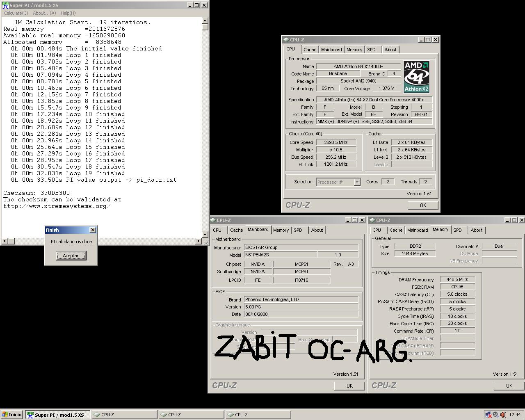Image resolution: width=525 pixels, height=420 pixels.
Task: Open the gray speaker sound manager tray icon
Action: coord(495,415)
